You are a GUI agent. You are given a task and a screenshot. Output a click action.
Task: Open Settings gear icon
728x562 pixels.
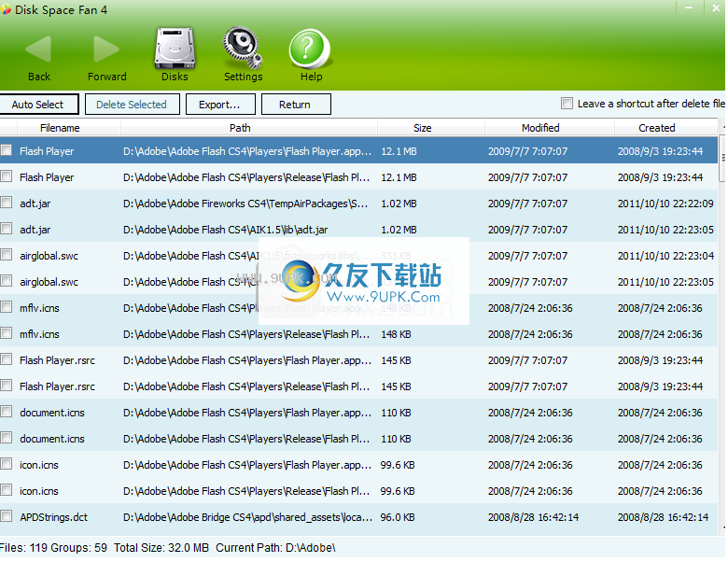[x=243, y=49]
